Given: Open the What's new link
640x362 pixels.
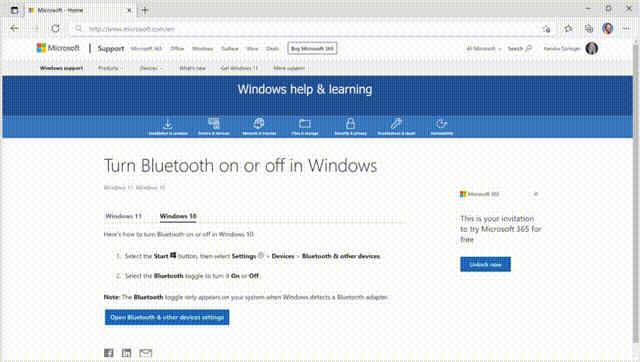Looking at the screenshot, I should click(x=192, y=68).
